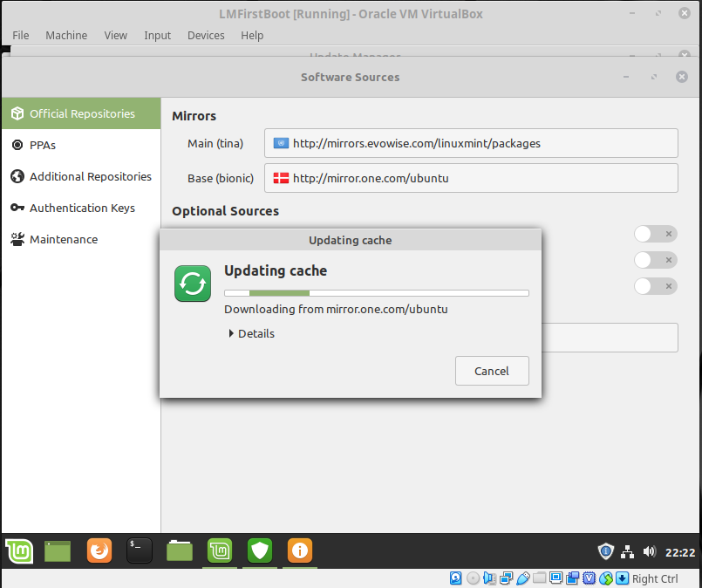Open Additional Repositories section
This screenshot has width=702, height=588.
click(81, 176)
